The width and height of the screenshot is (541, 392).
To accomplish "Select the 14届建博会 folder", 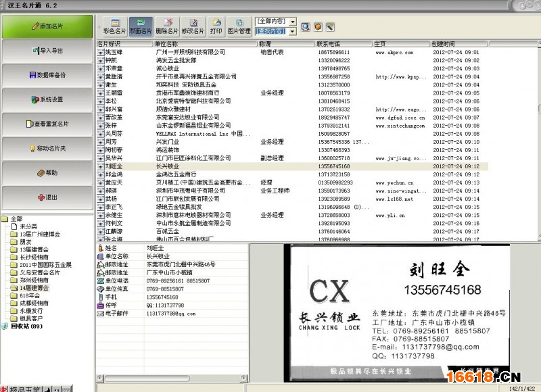I will click(x=34, y=288).
